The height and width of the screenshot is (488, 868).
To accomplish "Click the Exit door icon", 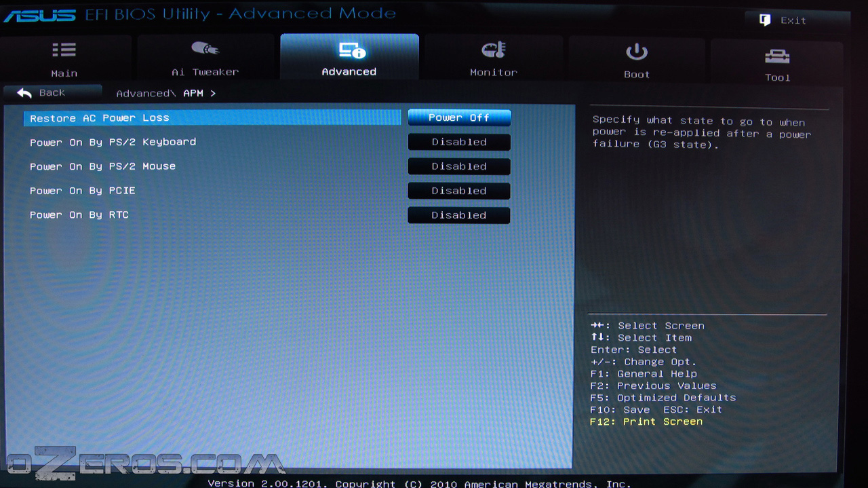I will pyautogui.click(x=765, y=20).
